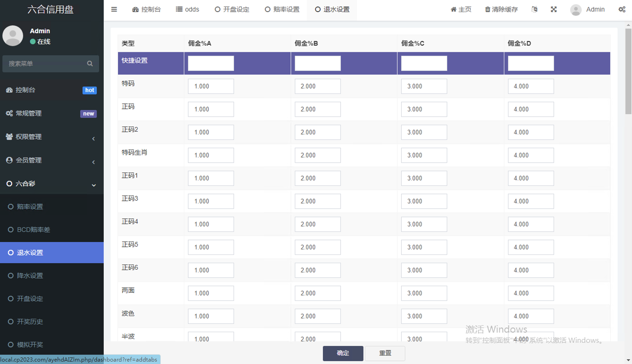Click the 波色 佣金%C field
This screenshot has height=364, width=632.
[424, 316]
